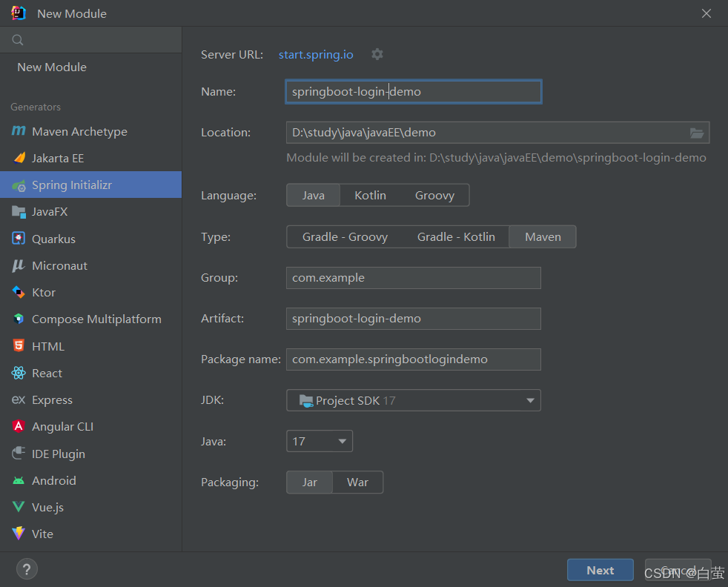Select War packaging

click(x=357, y=482)
